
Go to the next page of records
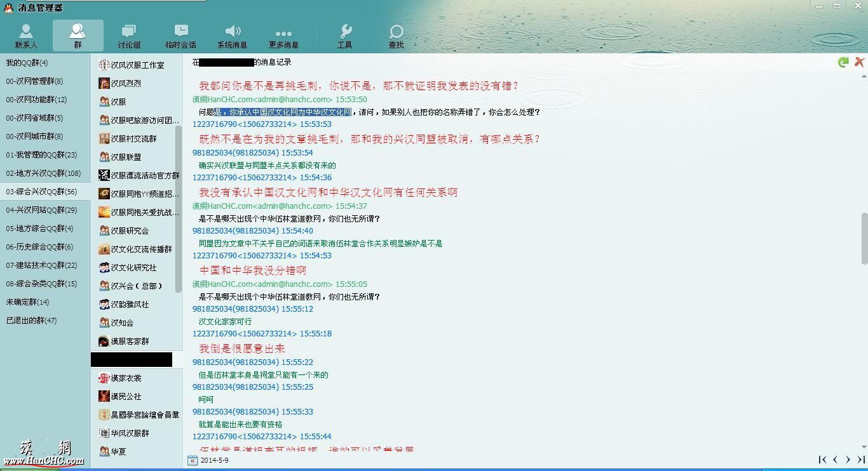point(848,460)
